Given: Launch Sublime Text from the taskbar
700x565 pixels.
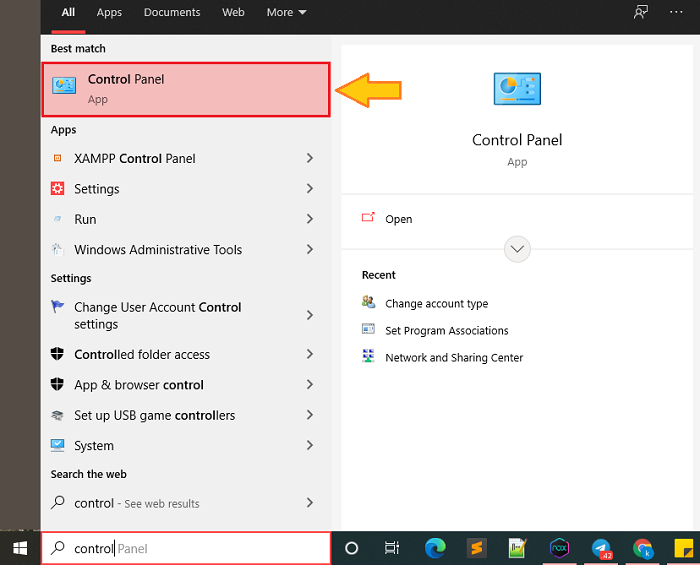Looking at the screenshot, I should coord(477,548).
